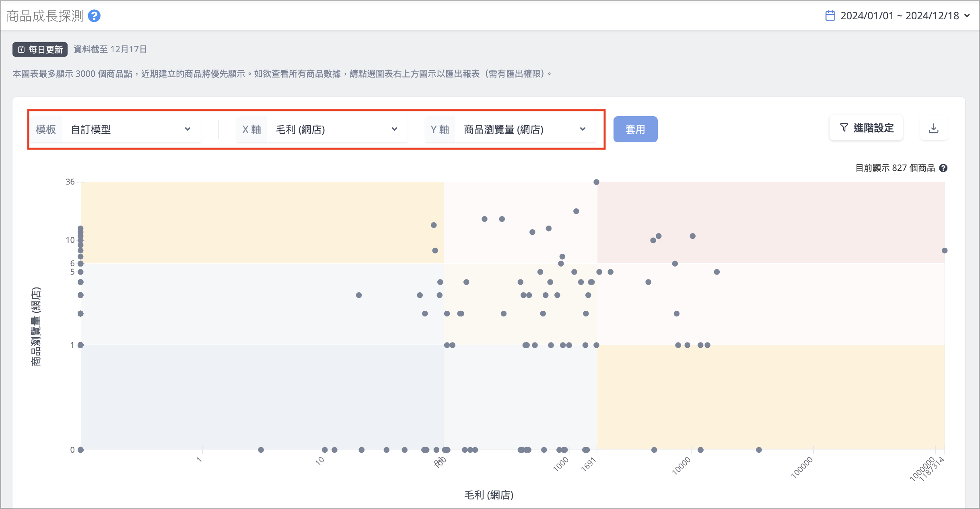Click the 每日更新 badge
The height and width of the screenshot is (509, 980).
tap(40, 49)
